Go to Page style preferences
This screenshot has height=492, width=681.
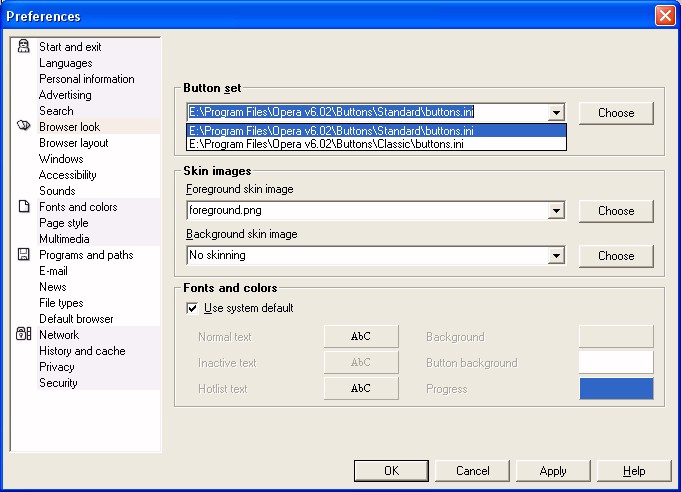click(x=63, y=223)
